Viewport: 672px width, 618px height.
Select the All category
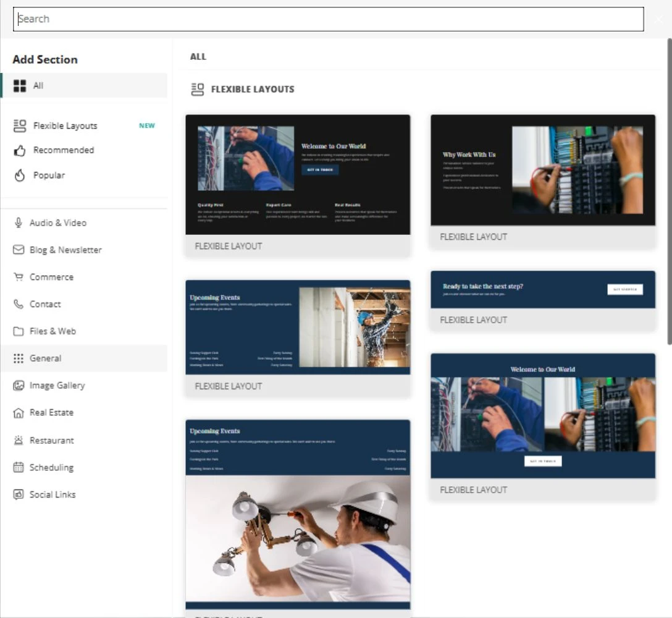(85, 85)
